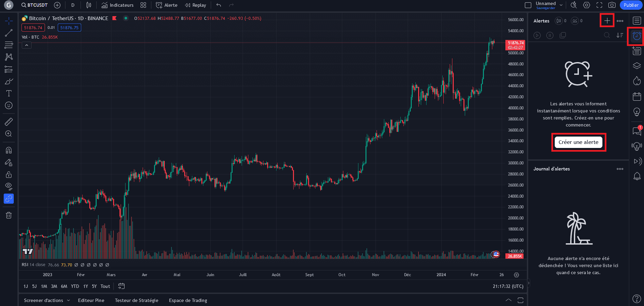The height and width of the screenshot is (306, 644).
Task: Select the ruler measure tool
Action: coord(9,121)
